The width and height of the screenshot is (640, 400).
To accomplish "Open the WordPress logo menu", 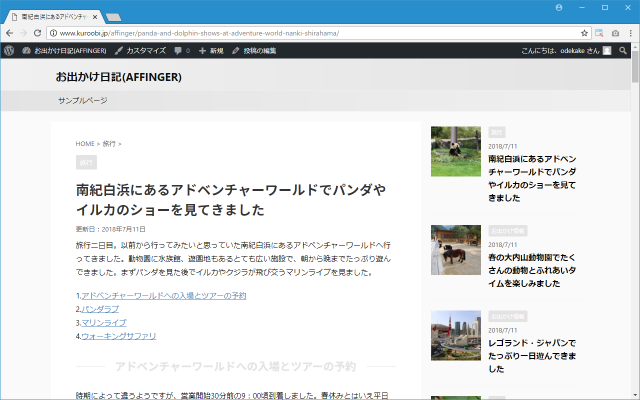I will [x=9, y=51].
